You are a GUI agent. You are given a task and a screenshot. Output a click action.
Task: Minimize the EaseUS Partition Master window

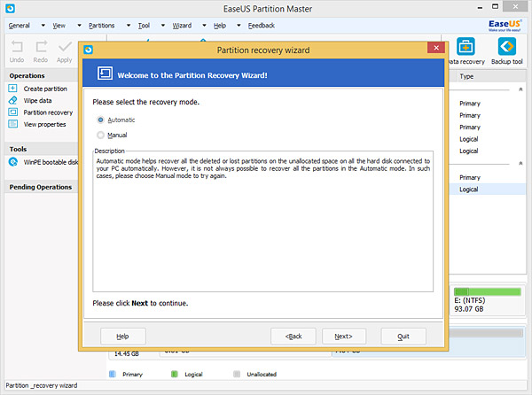tap(480, 7)
